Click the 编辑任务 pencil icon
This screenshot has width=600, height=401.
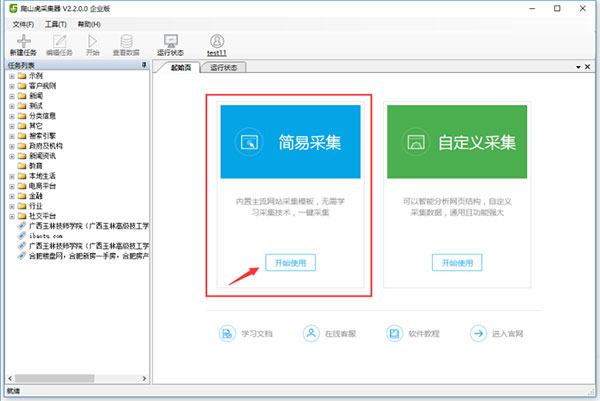[x=59, y=41]
